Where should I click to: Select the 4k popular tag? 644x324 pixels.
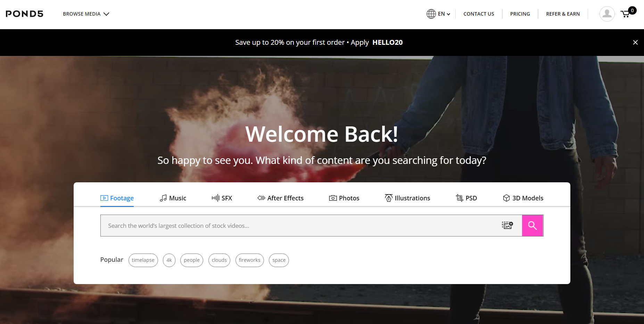(x=169, y=260)
